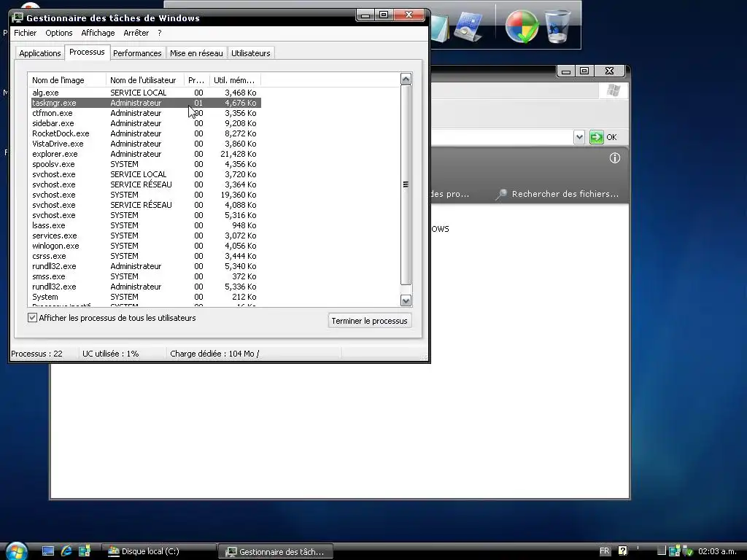Click the Explorer address bar field
This screenshot has width=747, height=560.
(x=503, y=137)
